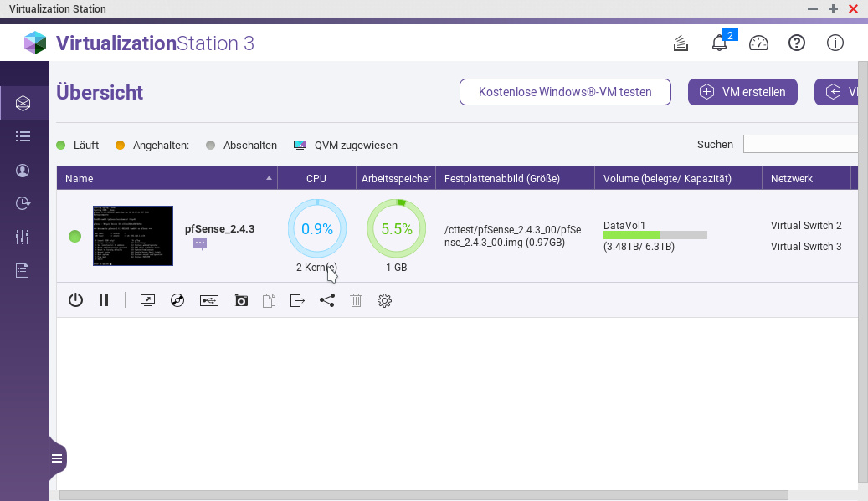Open the VM list in sidebar
The width and height of the screenshot is (868, 501).
click(x=23, y=136)
